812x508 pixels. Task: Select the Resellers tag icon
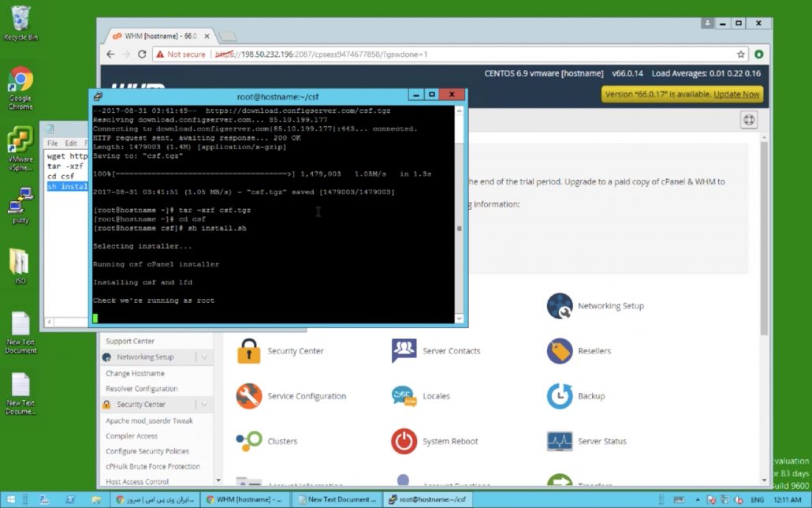[x=560, y=351]
